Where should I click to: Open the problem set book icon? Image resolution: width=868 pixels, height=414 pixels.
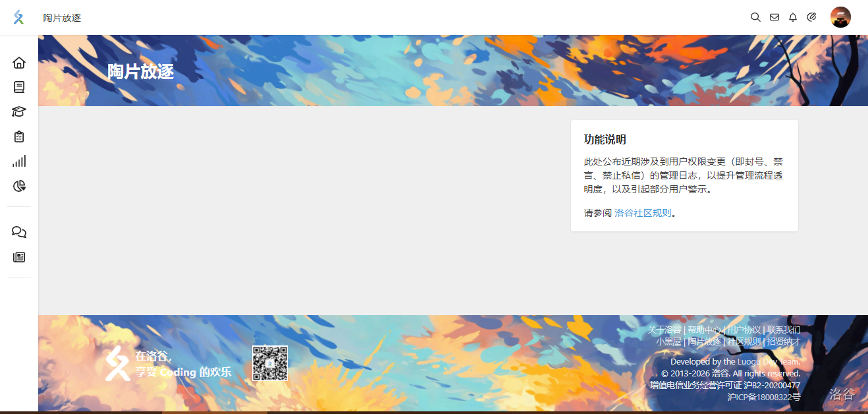pyautogui.click(x=19, y=87)
